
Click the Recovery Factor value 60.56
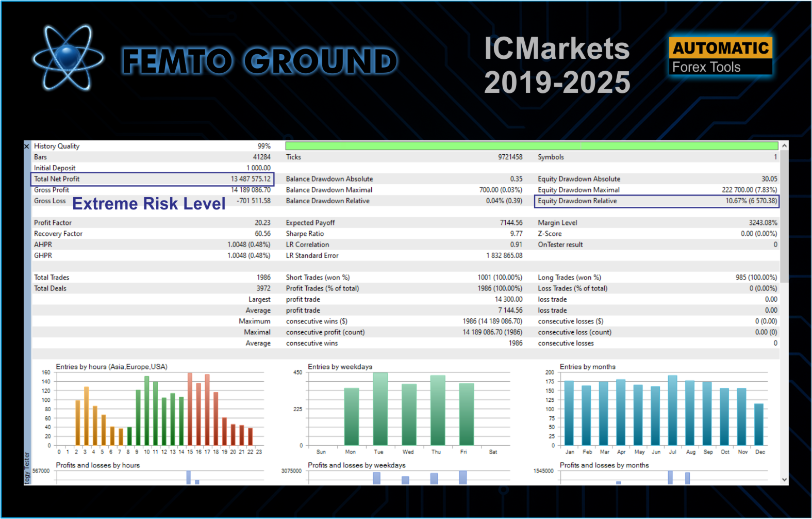[x=262, y=234]
